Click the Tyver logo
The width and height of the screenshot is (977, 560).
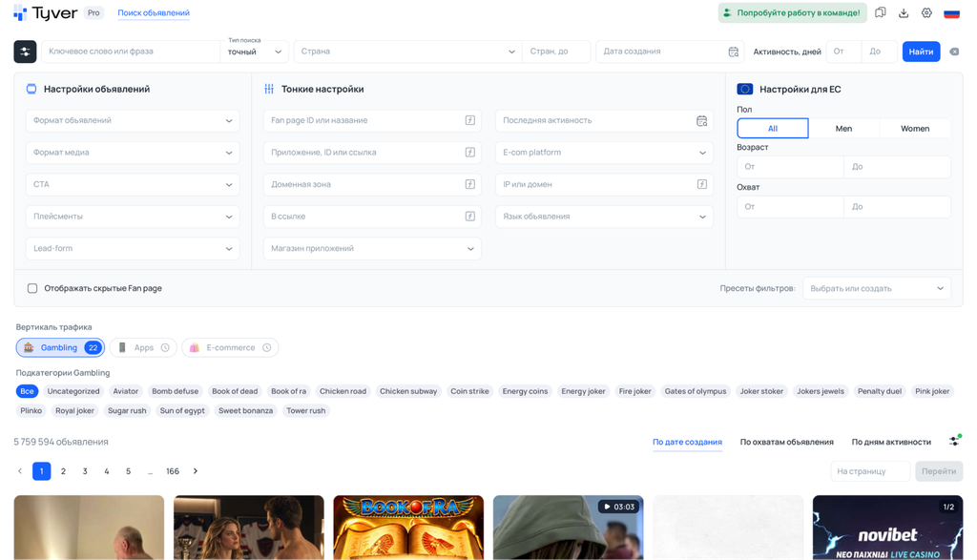46,12
